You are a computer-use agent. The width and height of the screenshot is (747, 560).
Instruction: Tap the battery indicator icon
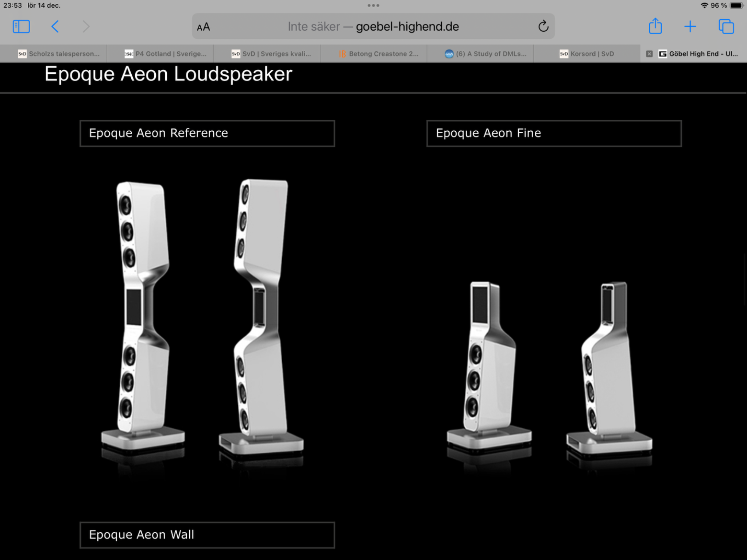(736, 5)
